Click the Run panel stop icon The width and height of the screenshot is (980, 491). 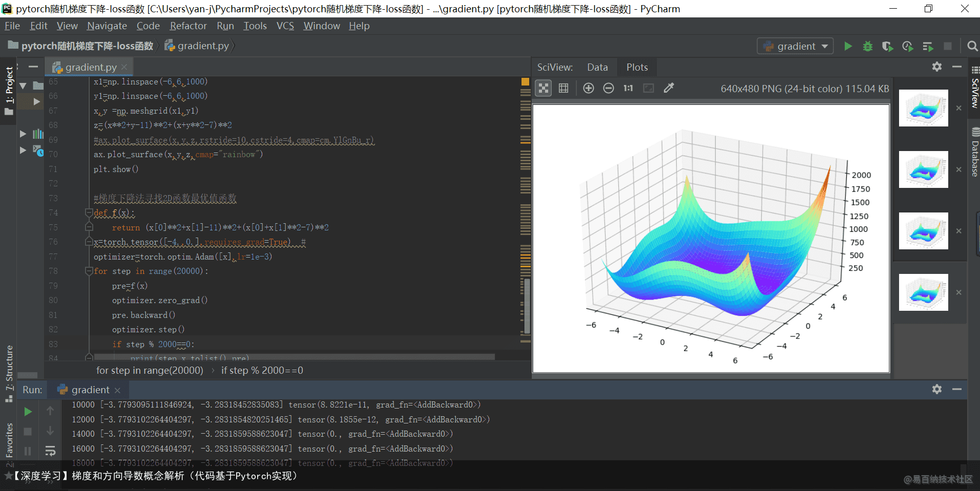(x=28, y=432)
